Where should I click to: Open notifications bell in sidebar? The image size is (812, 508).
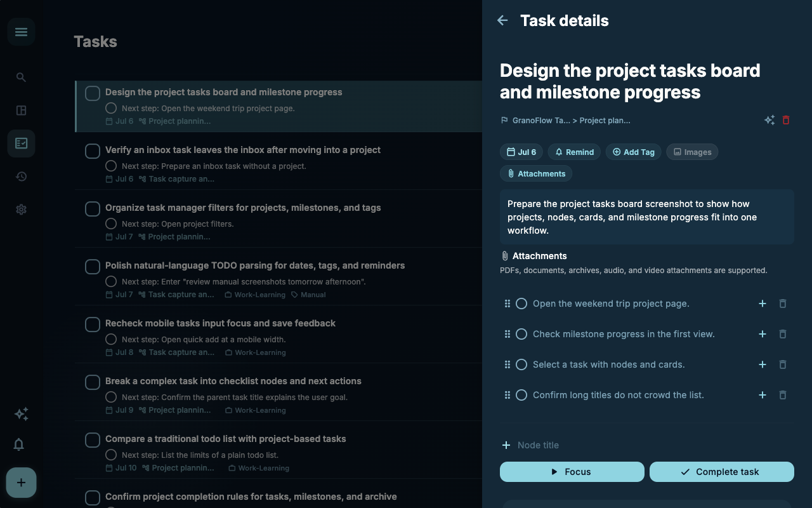(x=19, y=444)
